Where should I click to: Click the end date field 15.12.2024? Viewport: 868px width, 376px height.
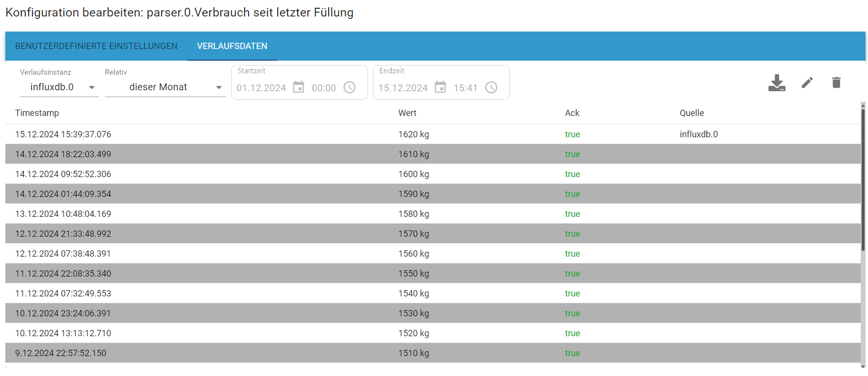tap(403, 88)
